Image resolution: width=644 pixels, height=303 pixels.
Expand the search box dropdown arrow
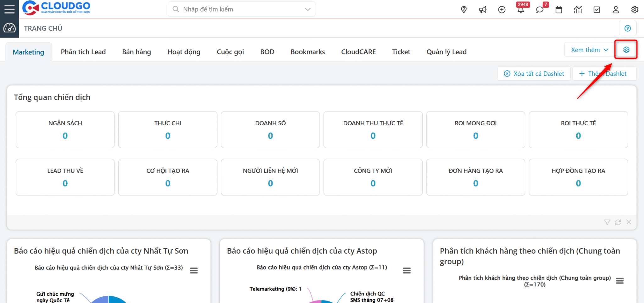[308, 9]
